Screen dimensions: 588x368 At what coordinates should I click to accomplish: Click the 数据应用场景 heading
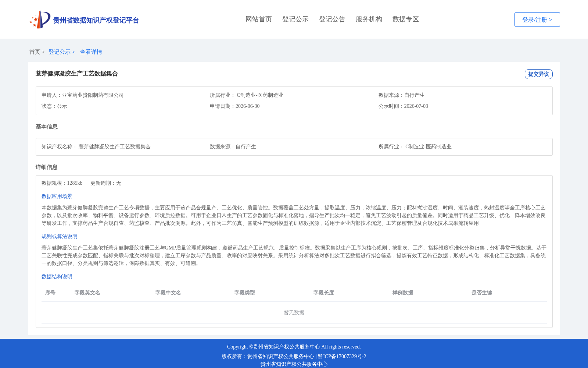point(57,196)
